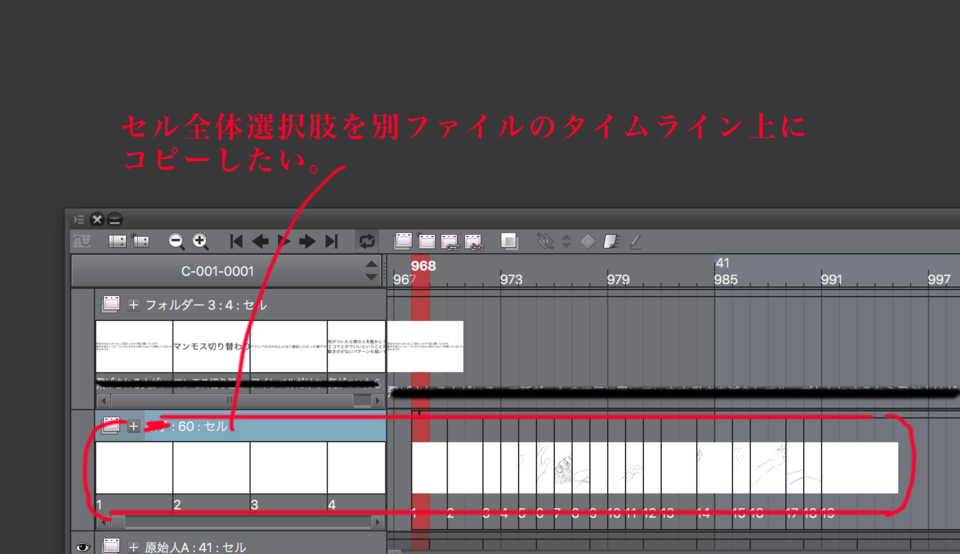This screenshot has height=554, width=960.
Task: Jump to the last frame
Action: pos(331,241)
